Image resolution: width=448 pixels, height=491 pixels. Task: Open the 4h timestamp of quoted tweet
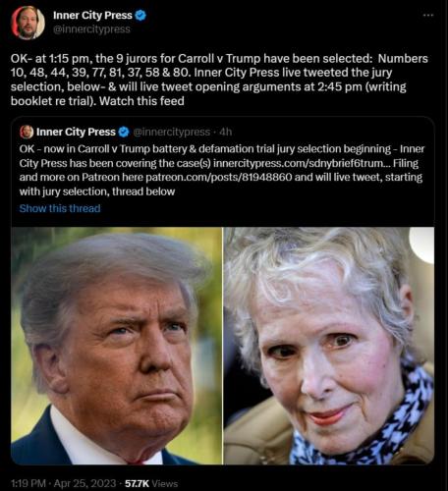click(225, 132)
